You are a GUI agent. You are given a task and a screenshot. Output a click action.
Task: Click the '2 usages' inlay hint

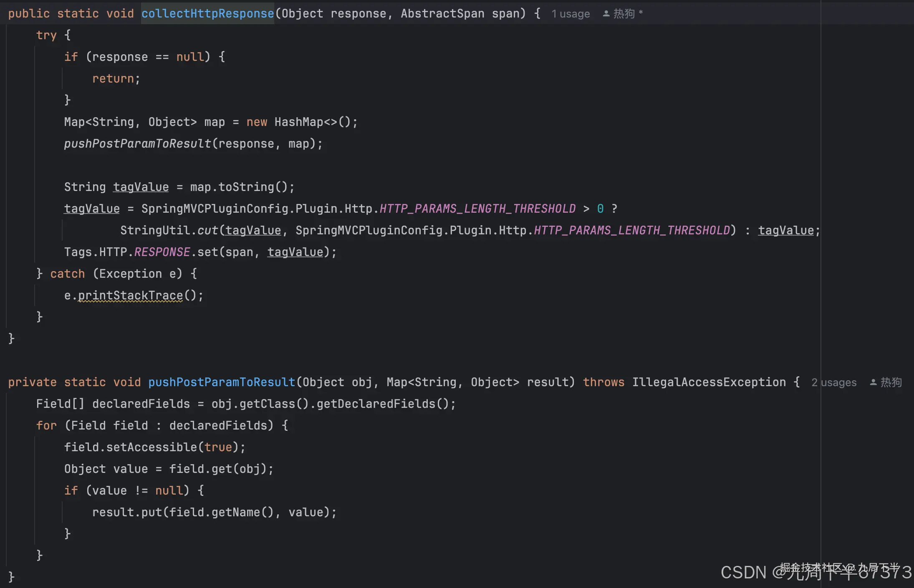[x=833, y=382]
